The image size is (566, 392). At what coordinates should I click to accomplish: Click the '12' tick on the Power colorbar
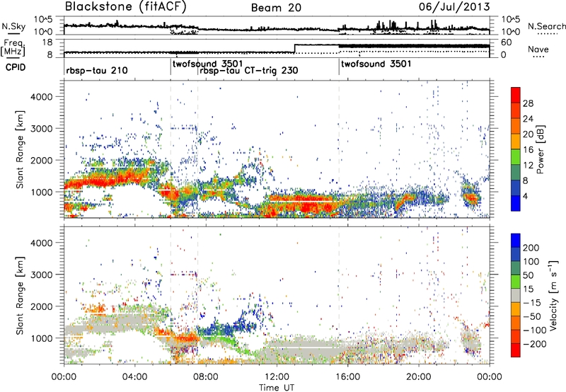(528, 166)
